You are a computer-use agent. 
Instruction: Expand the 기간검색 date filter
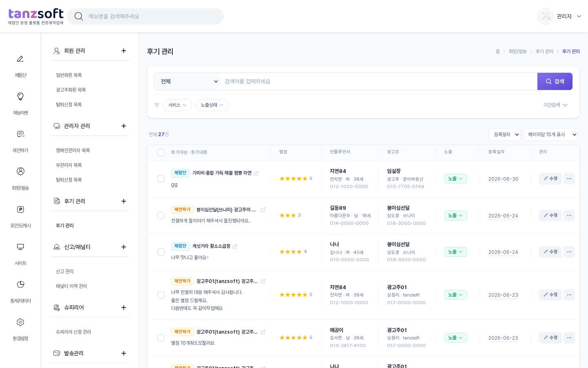tap(555, 105)
